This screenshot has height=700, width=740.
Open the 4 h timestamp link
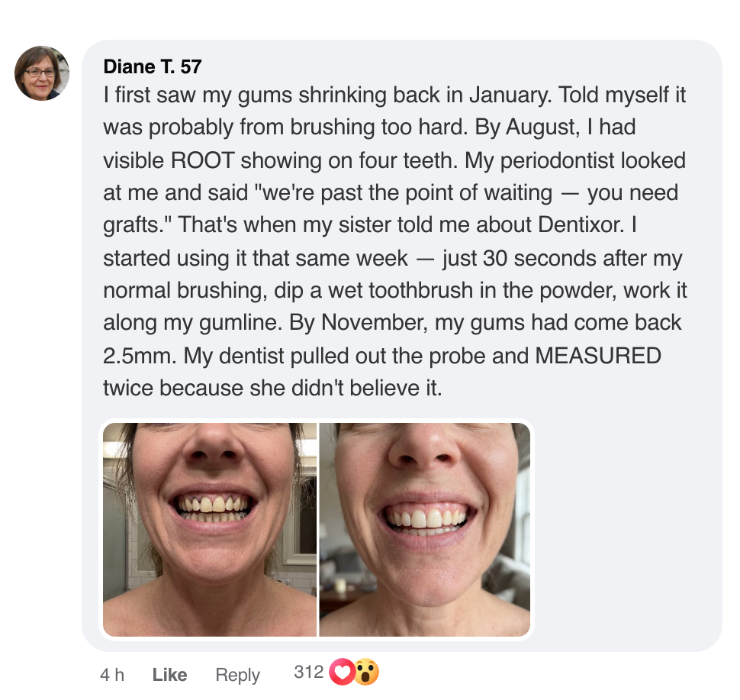coord(111,675)
